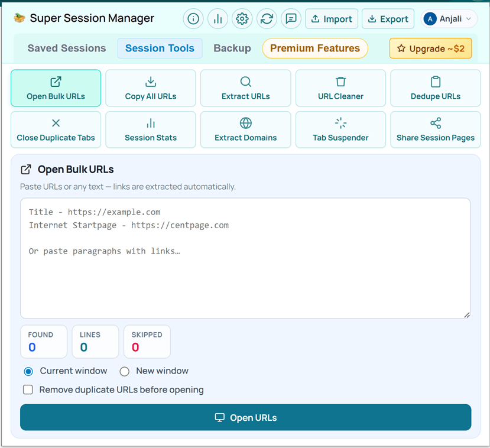This screenshot has height=448, width=490.
Task: Click the refresh sync icon
Action: [267, 19]
